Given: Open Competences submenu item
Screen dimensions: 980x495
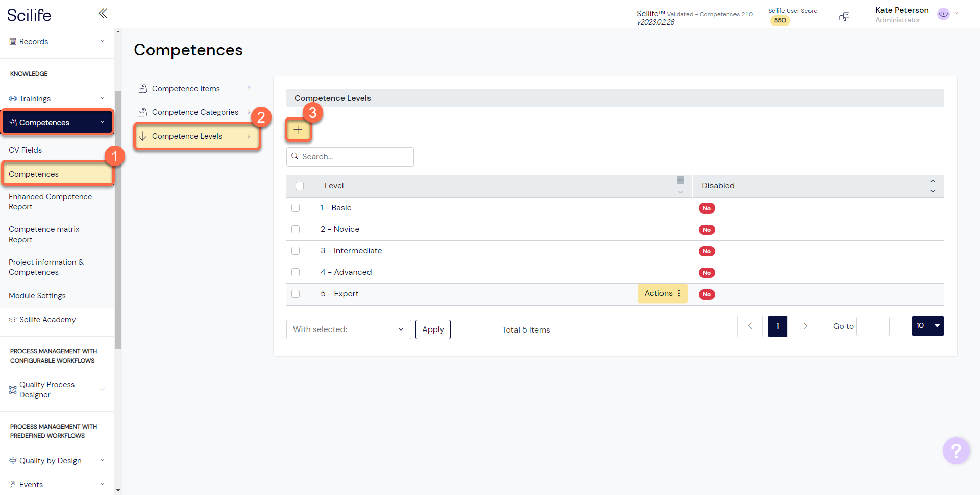Looking at the screenshot, I should click(57, 174).
